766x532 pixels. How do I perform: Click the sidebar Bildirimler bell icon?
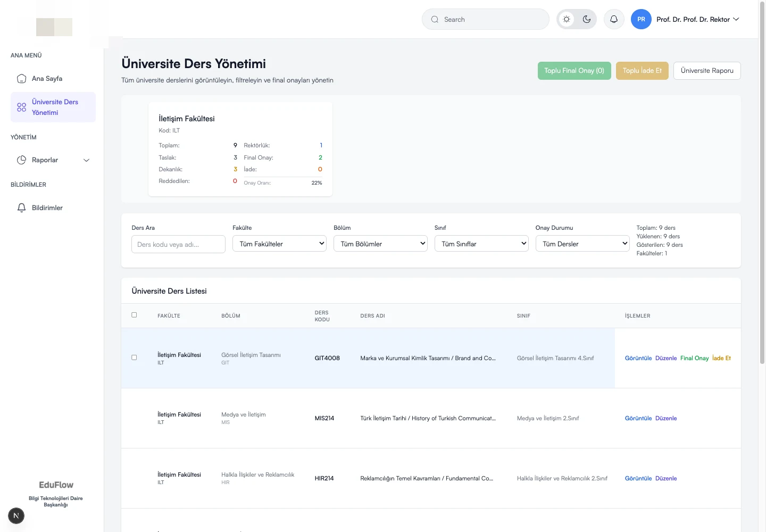21,208
